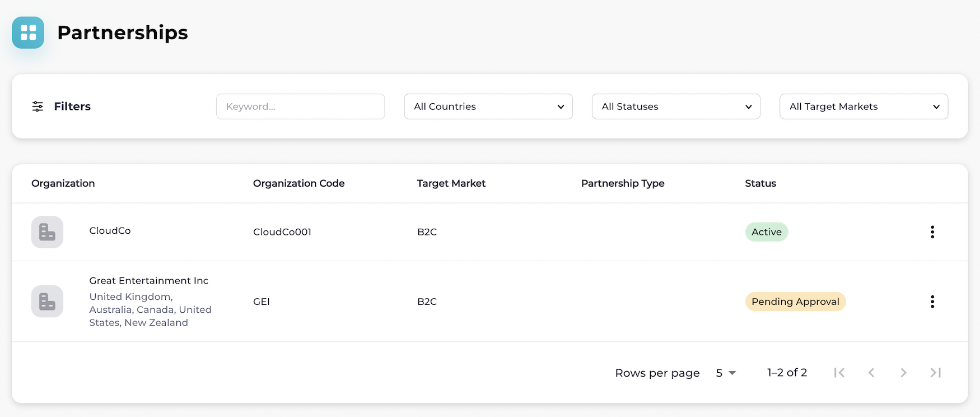Click the Partnership Type column header
This screenshot has width=980, height=417.
click(623, 183)
